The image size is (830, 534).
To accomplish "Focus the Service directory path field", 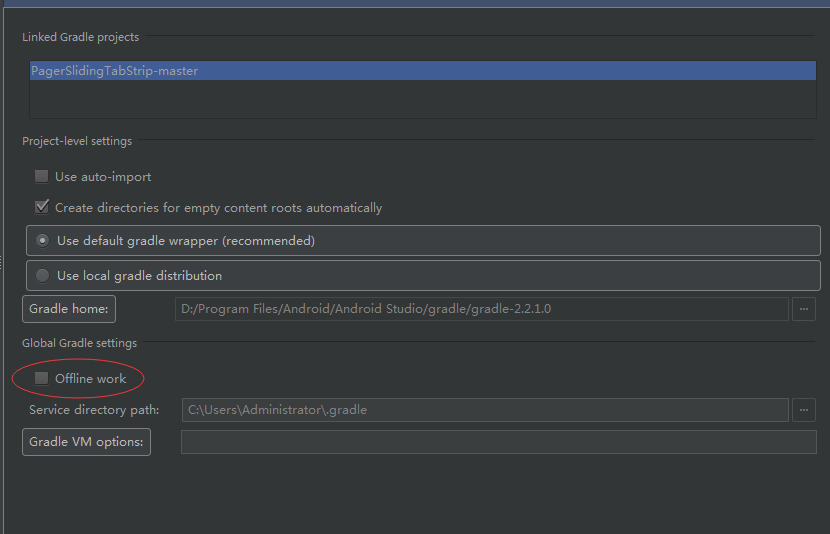I will click(x=485, y=410).
